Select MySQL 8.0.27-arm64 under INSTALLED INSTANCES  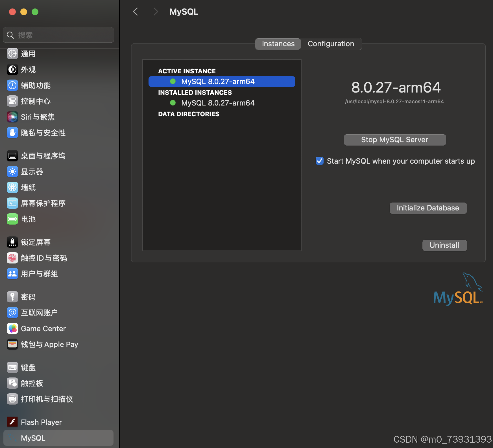pyautogui.click(x=217, y=103)
